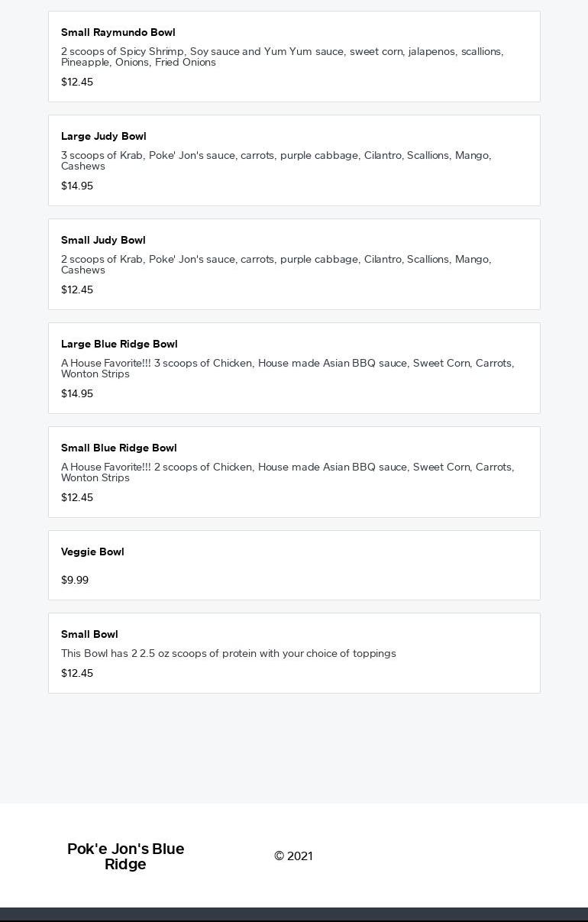Image resolution: width=588 pixels, height=922 pixels.
Task: Click the Small Bowl protein scoops description
Action: [x=228, y=653]
